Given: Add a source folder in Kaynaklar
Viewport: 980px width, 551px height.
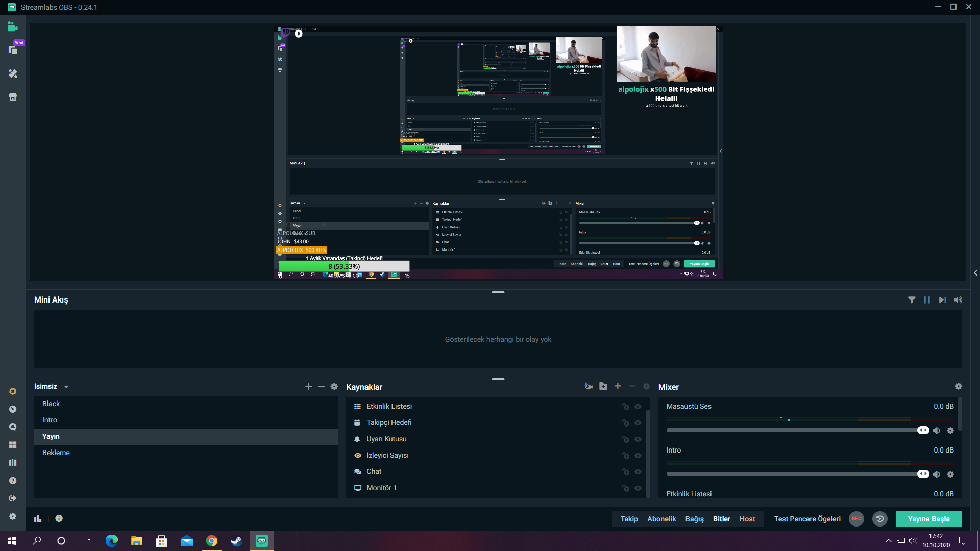Looking at the screenshot, I should pos(603,386).
